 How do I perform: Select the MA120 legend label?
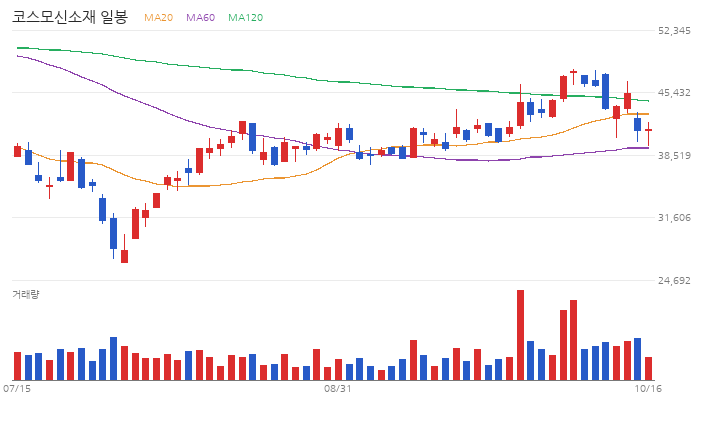point(246,17)
